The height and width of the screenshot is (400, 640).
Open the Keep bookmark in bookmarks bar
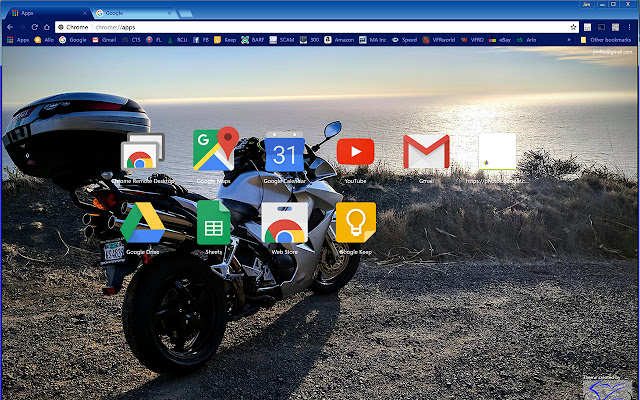pyautogui.click(x=225, y=40)
